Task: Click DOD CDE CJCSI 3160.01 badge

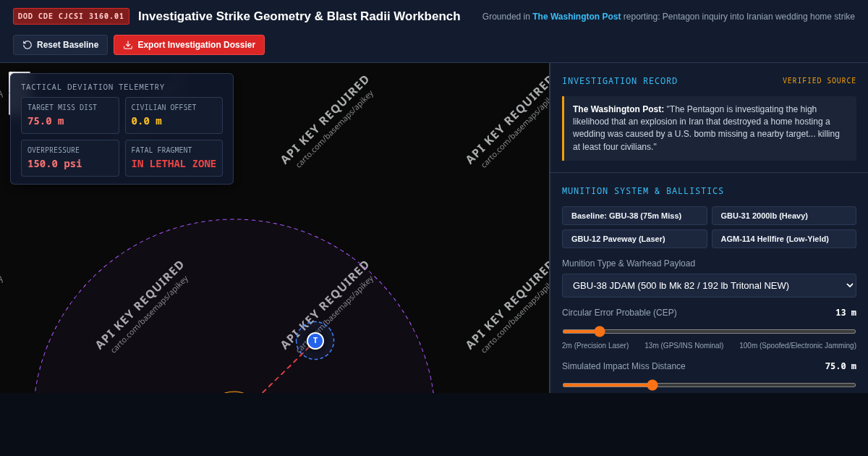Action: pyautogui.click(x=71, y=16)
